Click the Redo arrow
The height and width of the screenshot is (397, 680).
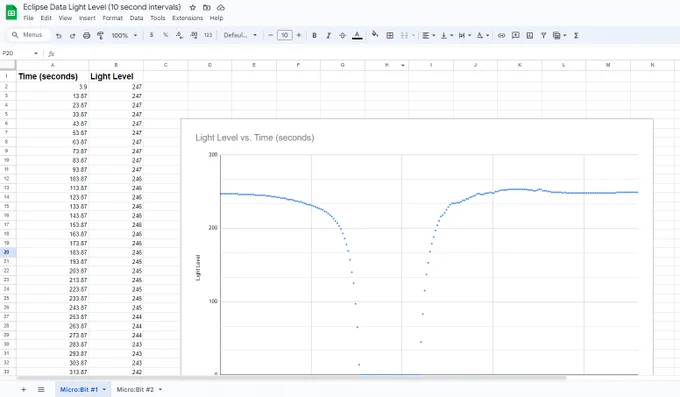[x=72, y=36]
